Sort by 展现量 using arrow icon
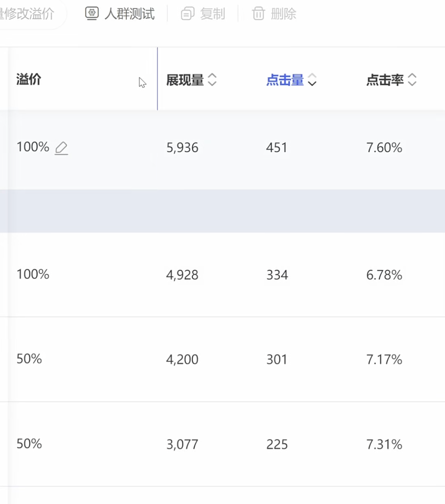This screenshot has width=445, height=504. point(212,80)
